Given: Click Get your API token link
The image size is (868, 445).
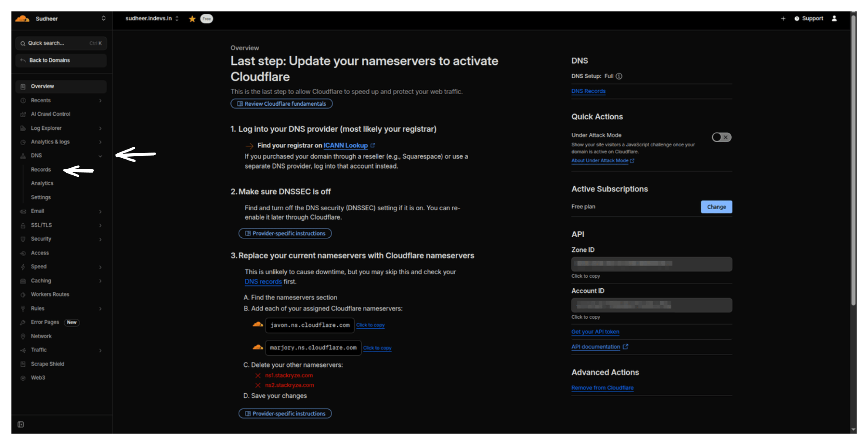Looking at the screenshot, I should tap(595, 332).
